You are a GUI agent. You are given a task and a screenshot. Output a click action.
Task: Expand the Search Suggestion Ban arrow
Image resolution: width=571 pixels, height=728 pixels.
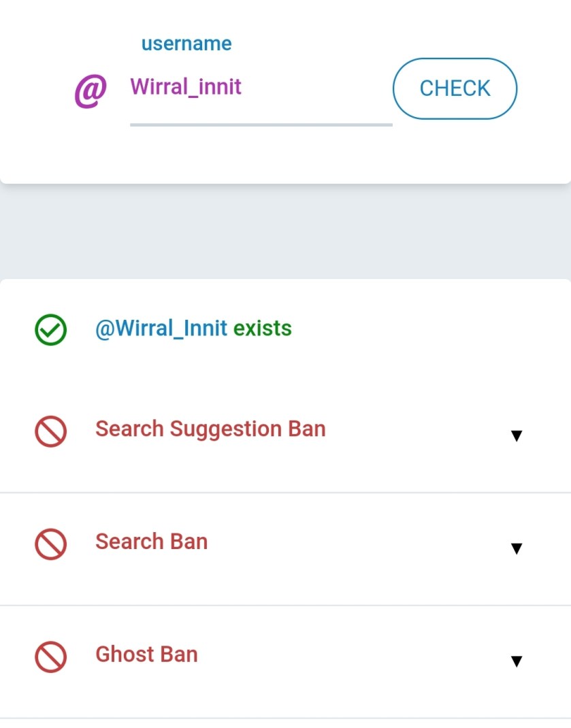pos(516,435)
